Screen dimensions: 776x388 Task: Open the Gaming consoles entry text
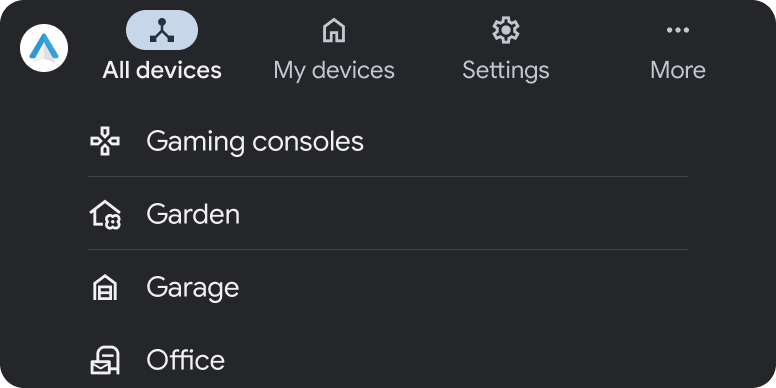[255, 142]
